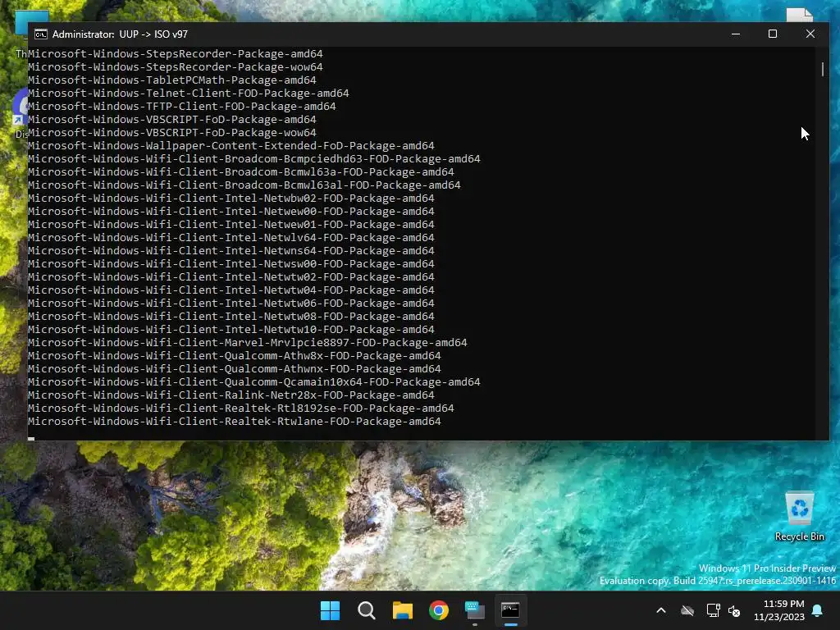
Task: Click the Realtek-Rtwlane line
Action: (x=235, y=421)
